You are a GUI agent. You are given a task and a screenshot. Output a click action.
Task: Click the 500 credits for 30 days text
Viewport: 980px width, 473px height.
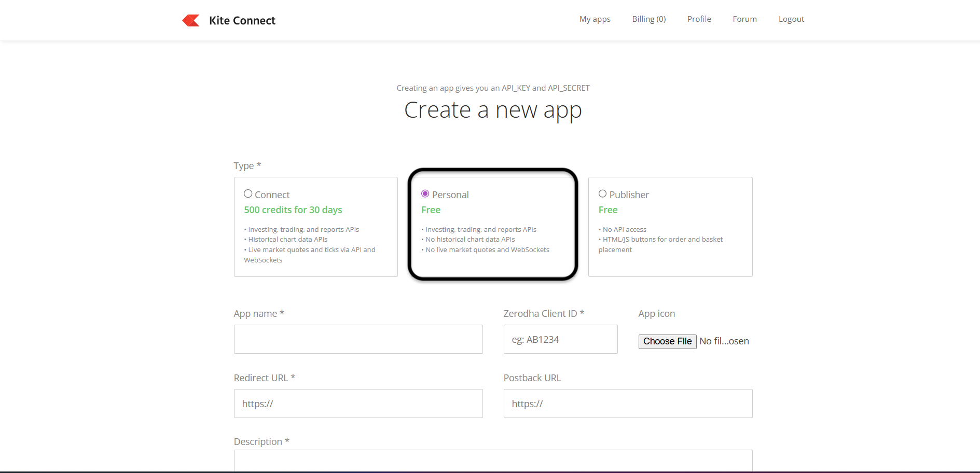293,210
